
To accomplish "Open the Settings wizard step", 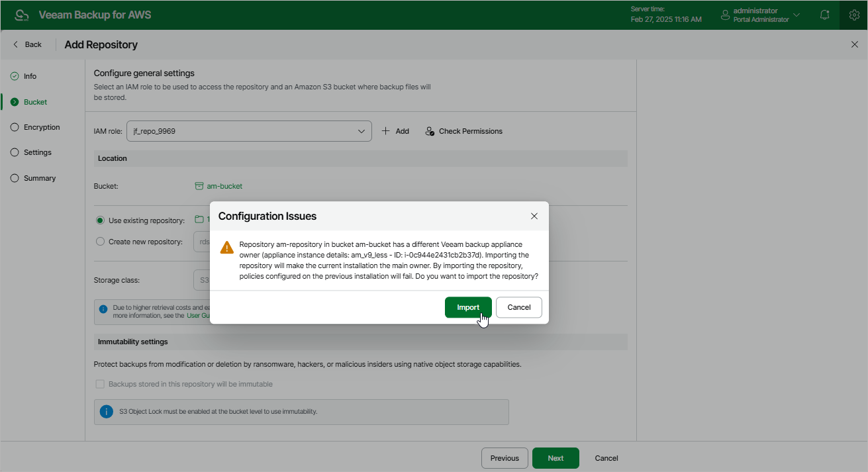I will (37, 152).
